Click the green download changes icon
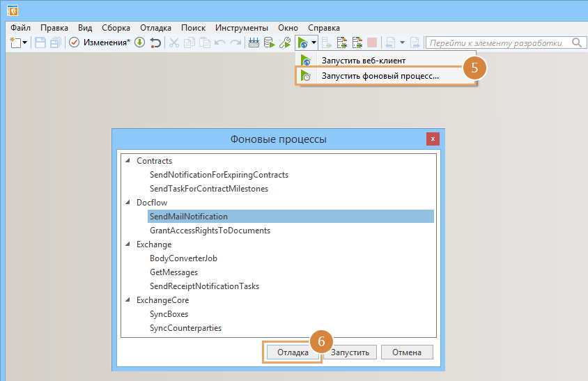Viewport: 588px width, 381px height. (139, 42)
